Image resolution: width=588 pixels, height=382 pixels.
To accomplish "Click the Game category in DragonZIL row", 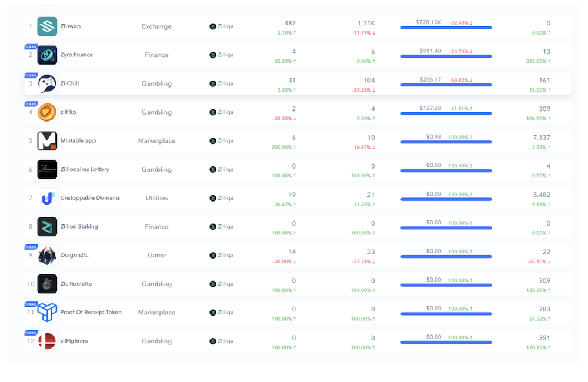I will pyautogui.click(x=157, y=255).
